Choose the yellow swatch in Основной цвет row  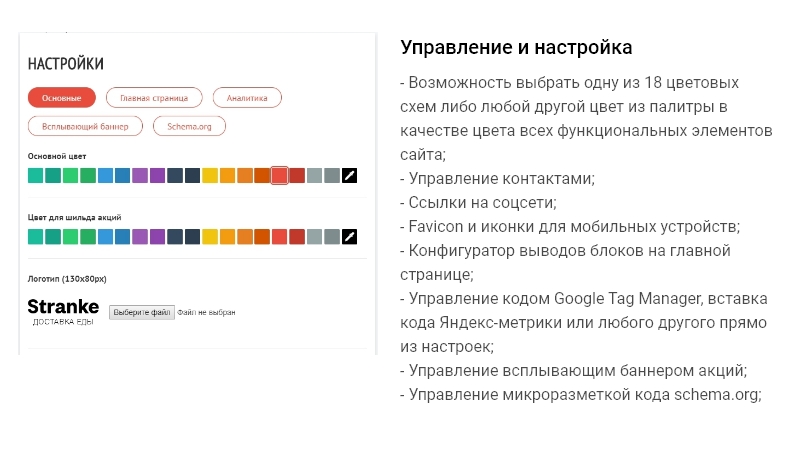tap(210, 176)
